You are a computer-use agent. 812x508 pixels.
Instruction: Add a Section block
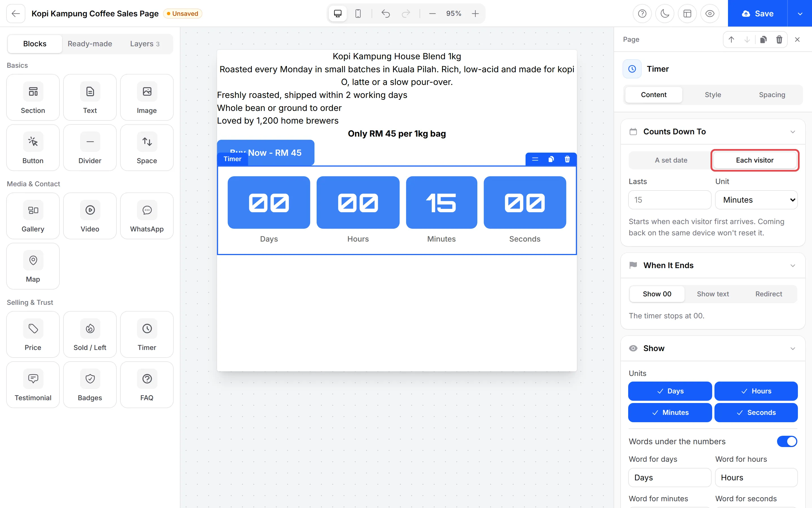tap(33, 97)
